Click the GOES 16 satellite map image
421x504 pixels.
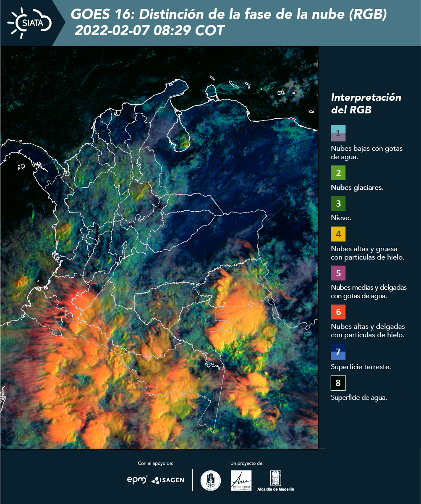point(160,247)
